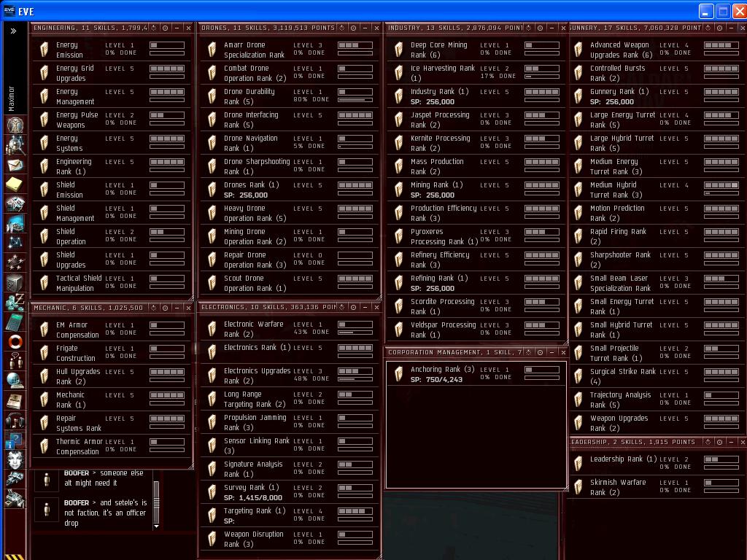Open the Chat Channels people icon
The width and height of the screenshot is (747, 560).
coord(15,362)
